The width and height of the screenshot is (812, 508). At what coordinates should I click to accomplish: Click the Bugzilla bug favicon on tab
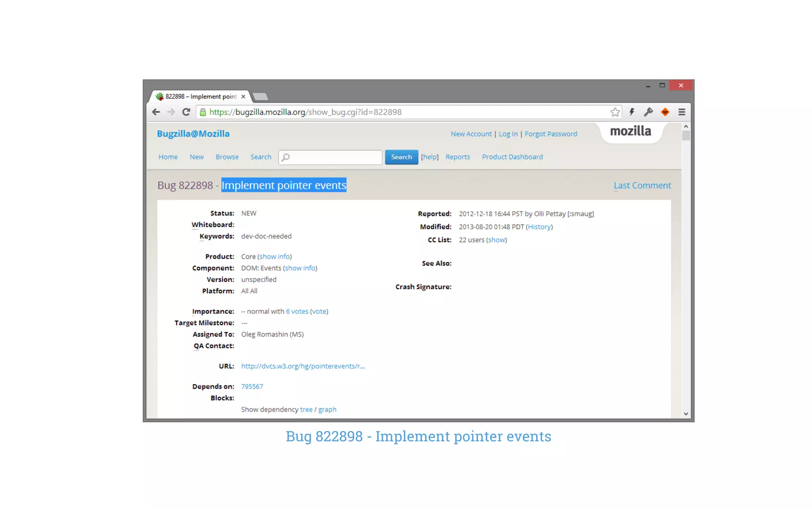click(160, 96)
